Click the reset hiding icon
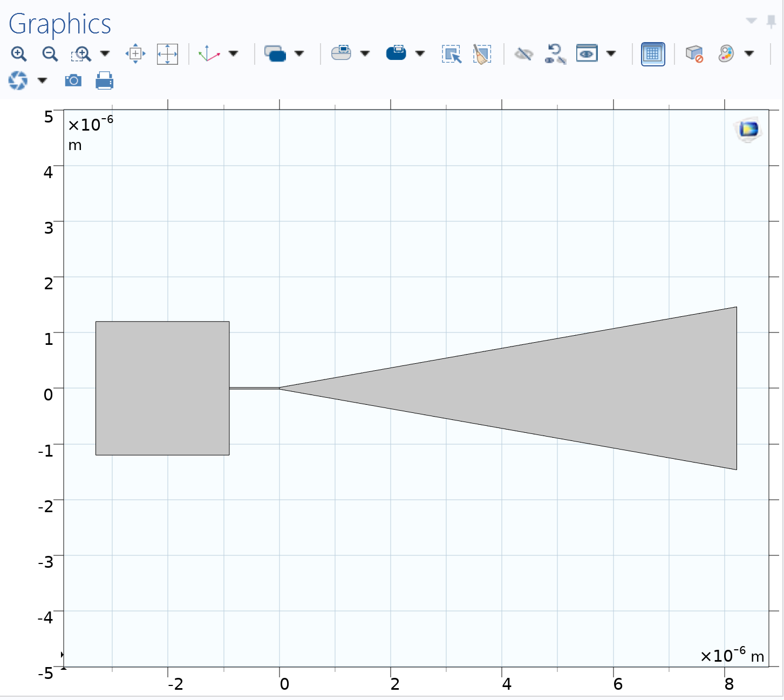 555,54
